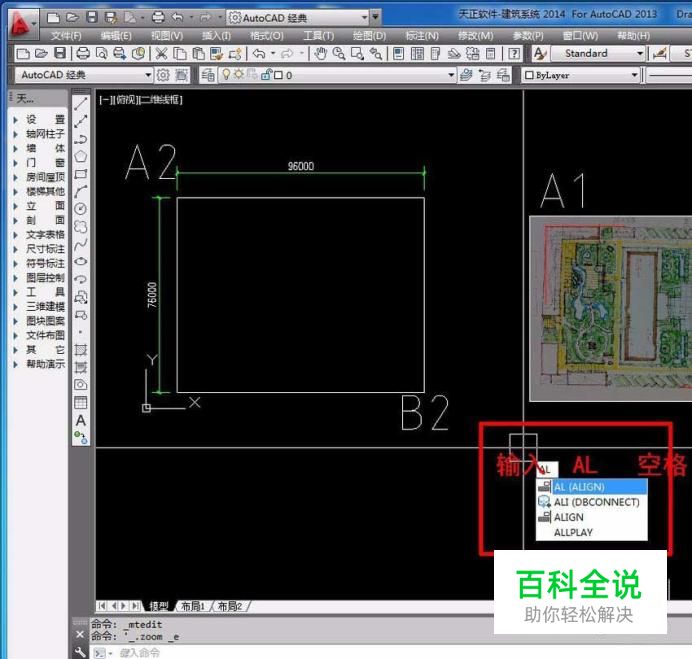Image resolution: width=692 pixels, height=659 pixels.
Task: Open the 格式(O) menu
Action: [x=267, y=36]
